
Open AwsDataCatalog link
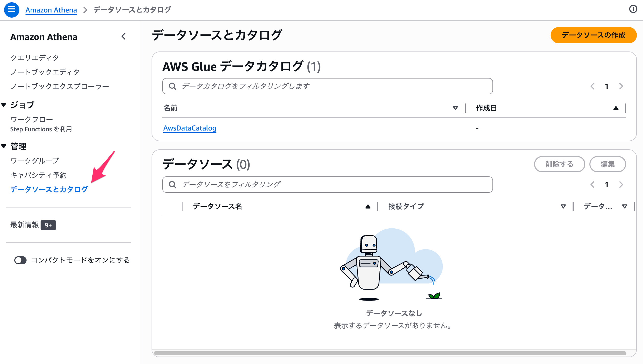click(x=190, y=128)
